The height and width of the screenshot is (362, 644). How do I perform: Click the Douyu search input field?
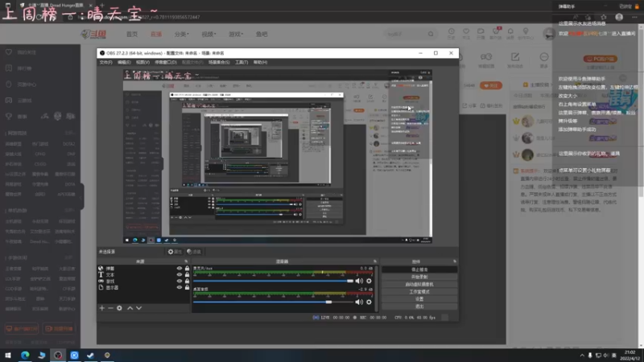coord(406,34)
